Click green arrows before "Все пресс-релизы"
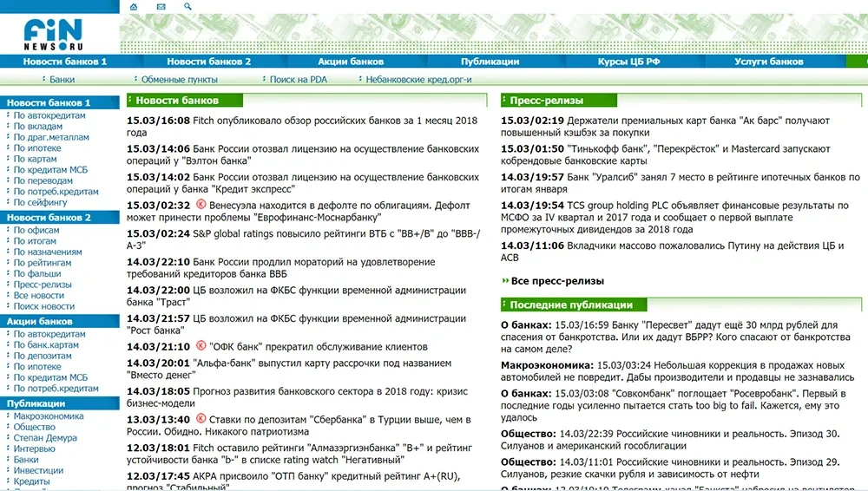Viewport: 868px width, 491px height. tap(505, 281)
